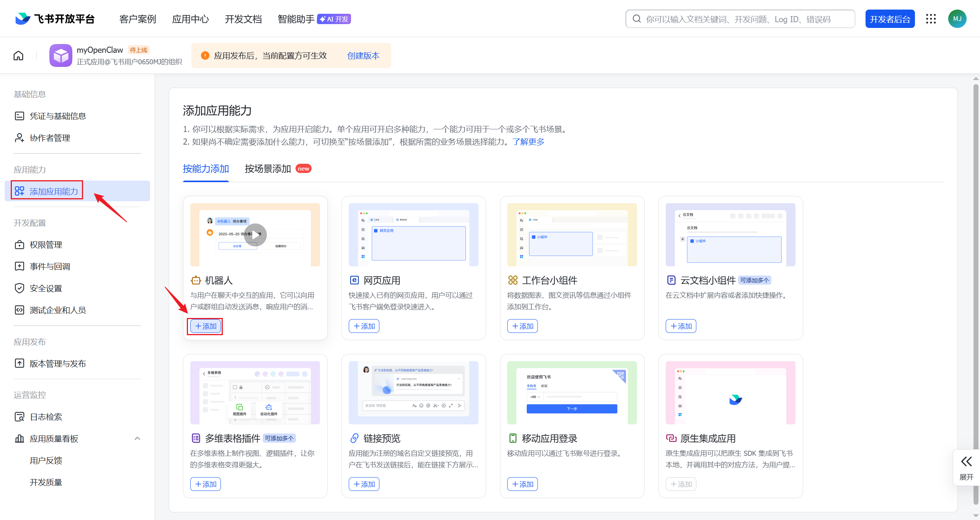Click the 多维表格插件 icon

pyautogui.click(x=196, y=438)
